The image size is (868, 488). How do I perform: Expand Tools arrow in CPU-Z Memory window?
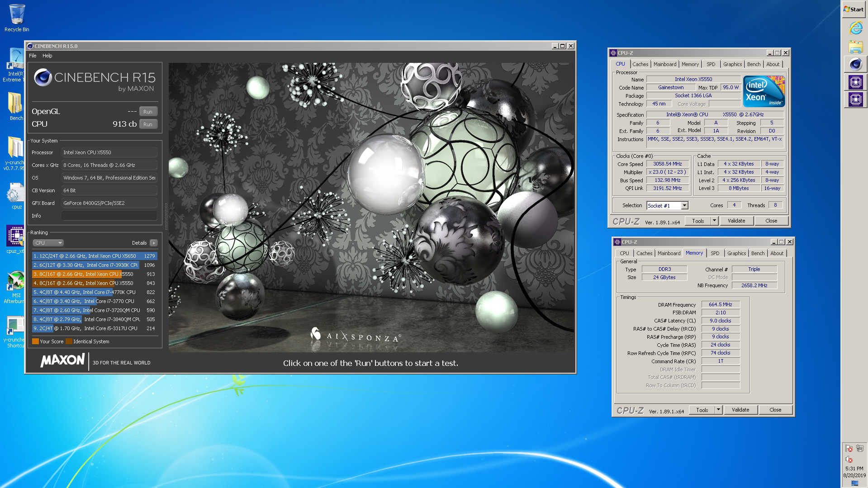click(x=718, y=410)
